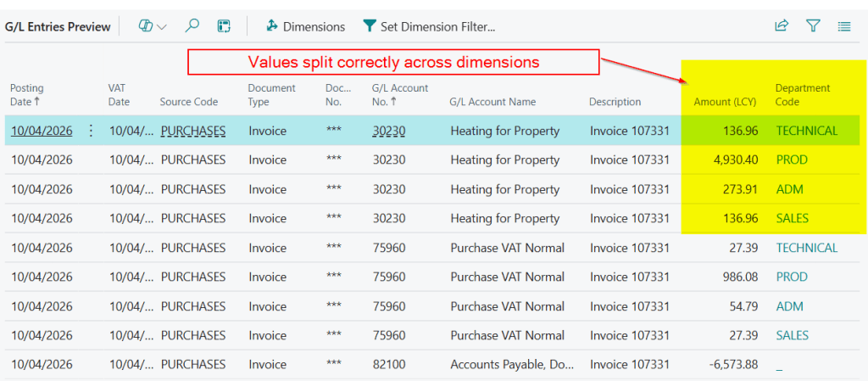Click the analyze view mode icon
This screenshot has height=381, width=868.
click(x=146, y=26)
